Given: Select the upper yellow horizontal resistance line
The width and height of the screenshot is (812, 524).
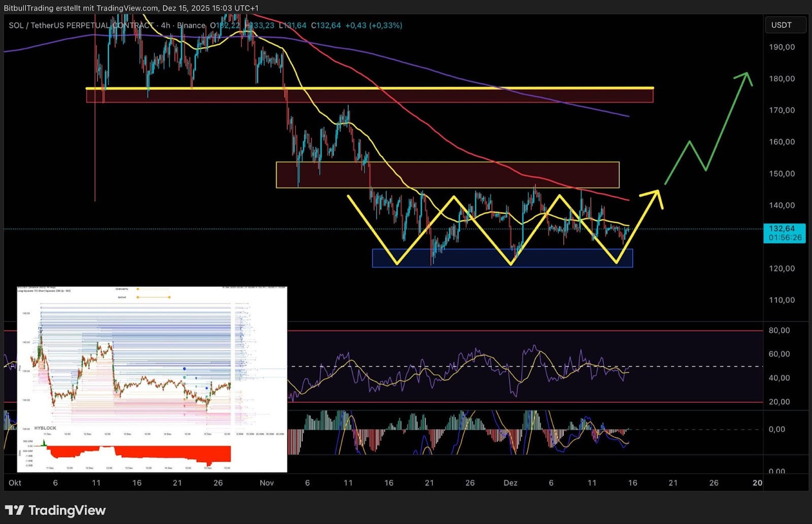Looking at the screenshot, I should pos(369,88).
